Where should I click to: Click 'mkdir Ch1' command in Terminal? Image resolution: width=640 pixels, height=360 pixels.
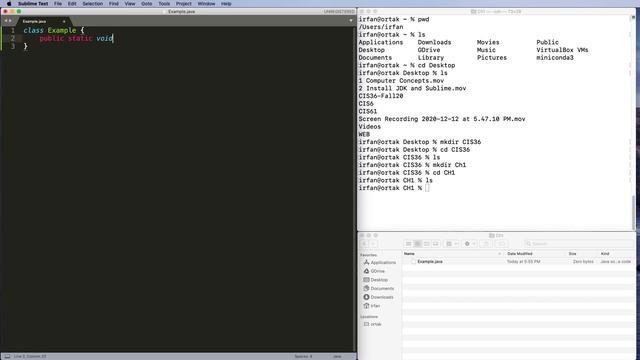pyautogui.click(x=449, y=165)
